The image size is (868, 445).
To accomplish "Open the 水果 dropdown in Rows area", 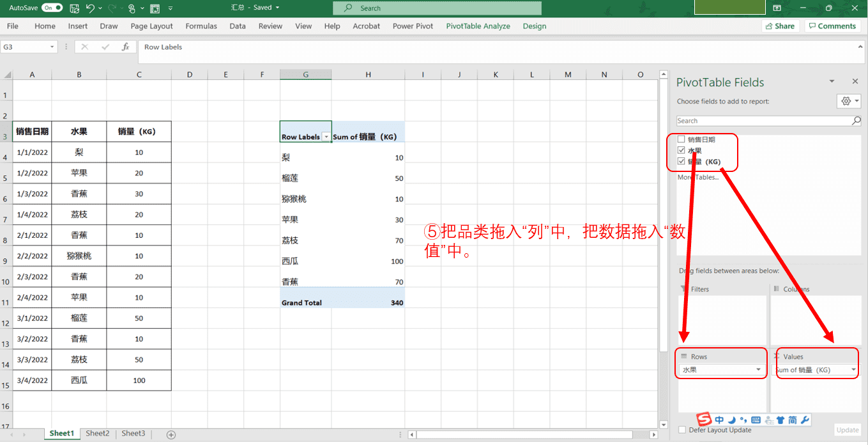I will 759,370.
